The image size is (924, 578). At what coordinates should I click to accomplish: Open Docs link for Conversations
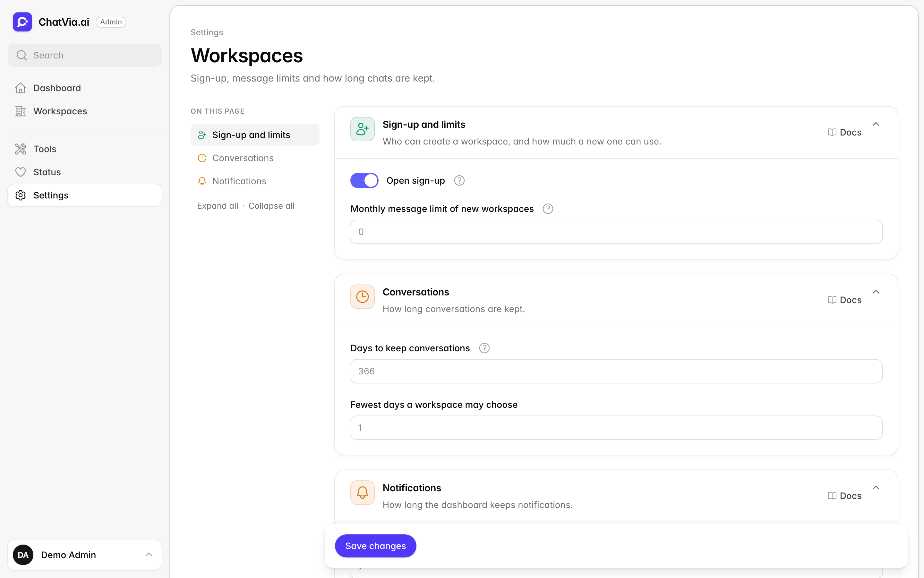click(x=844, y=300)
